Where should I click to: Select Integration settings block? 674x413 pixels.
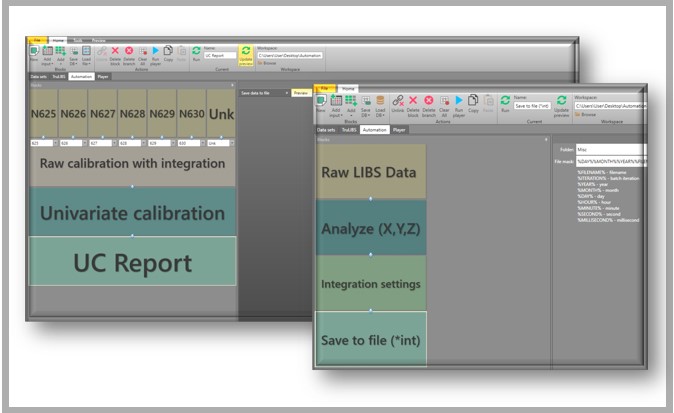click(371, 283)
